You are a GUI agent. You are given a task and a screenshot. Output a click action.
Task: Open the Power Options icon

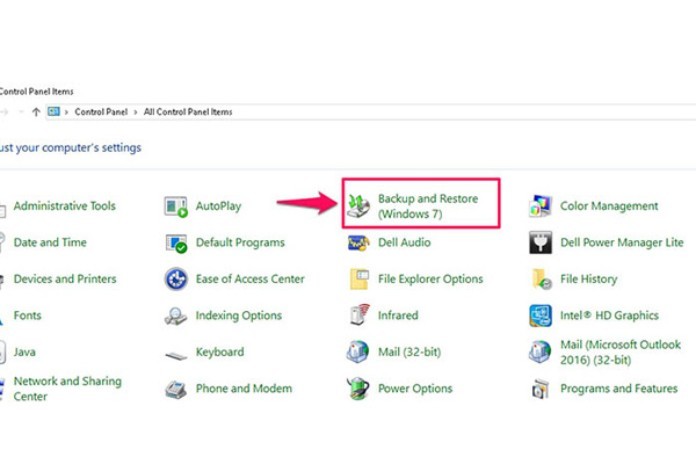tap(358, 389)
